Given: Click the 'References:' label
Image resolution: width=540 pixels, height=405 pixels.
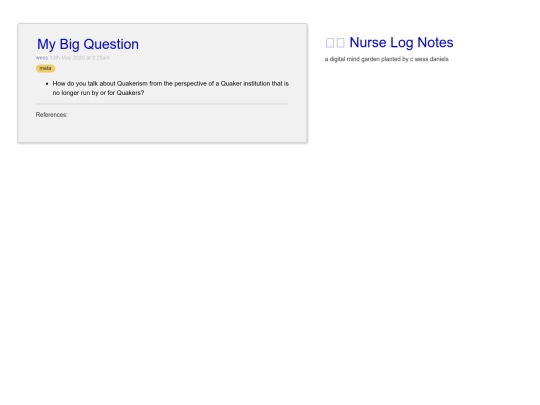Looking at the screenshot, I should 52,115.
